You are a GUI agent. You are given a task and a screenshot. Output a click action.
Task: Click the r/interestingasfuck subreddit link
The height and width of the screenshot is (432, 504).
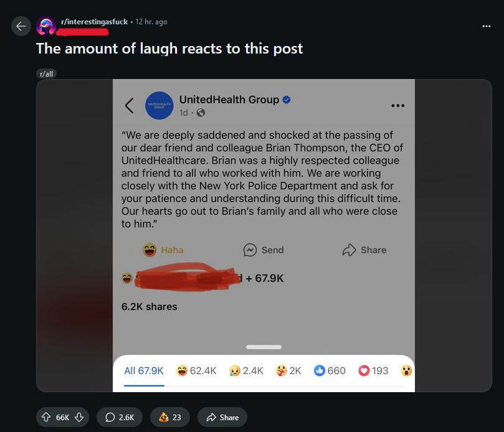[94, 22]
